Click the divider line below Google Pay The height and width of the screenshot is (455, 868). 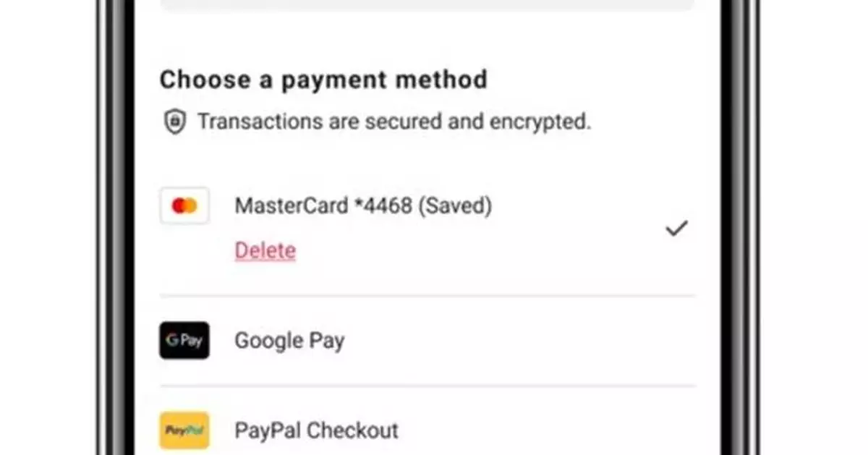pyautogui.click(x=427, y=386)
